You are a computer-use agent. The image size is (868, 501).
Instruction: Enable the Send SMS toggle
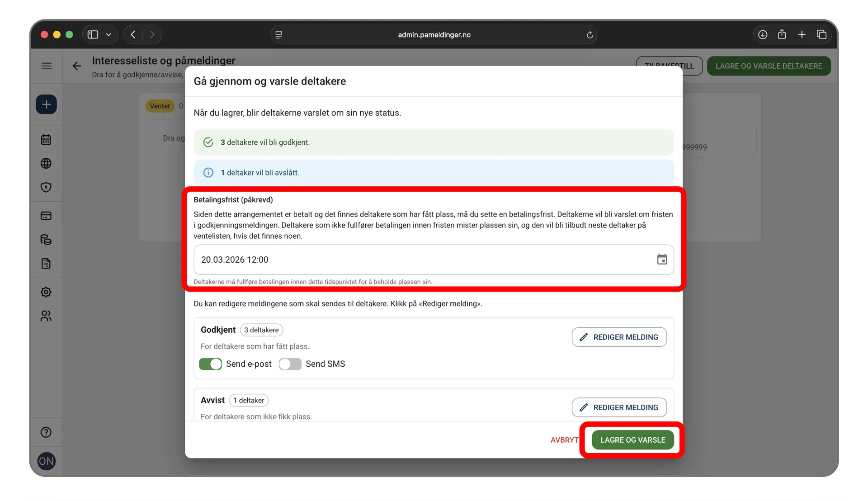pyautogui.click(x=290, y=364)
